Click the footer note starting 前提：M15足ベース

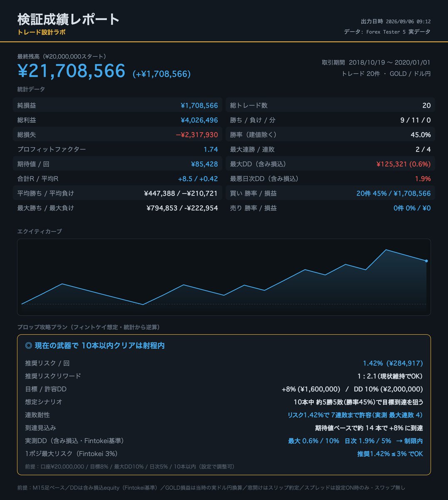211,487
